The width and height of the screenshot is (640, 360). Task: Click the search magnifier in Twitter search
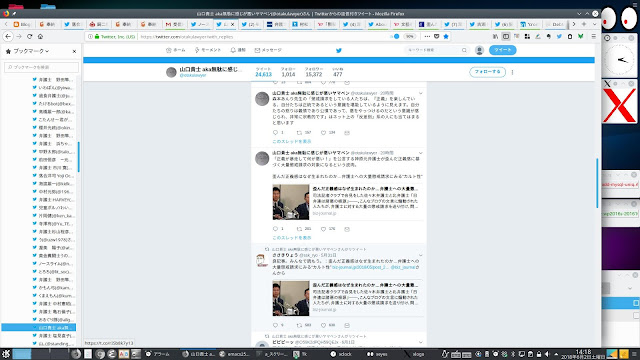(x=464, y=50)
